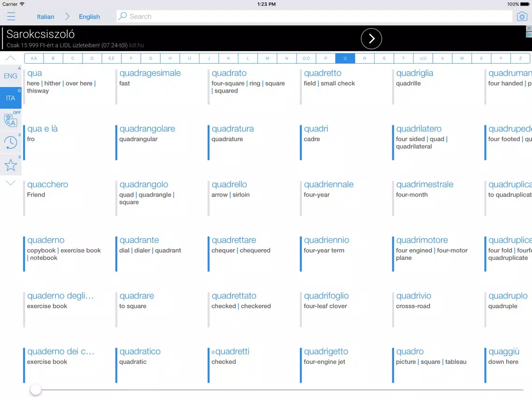532x399 pixels.
Task: Open the word 'quacchero'
Action: coord(47,184)
